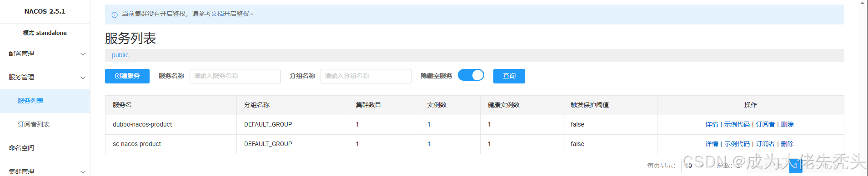Screen dimensions: 868x176
Task: Click DEFAULT_GROUP in the sc-nacos-product row
Action: [268, 144]
